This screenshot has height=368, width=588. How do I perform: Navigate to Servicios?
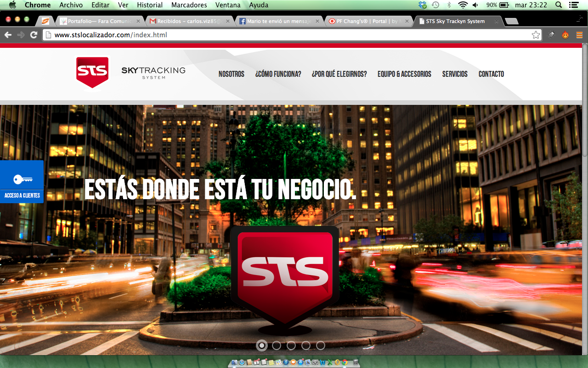pyautogui.click(x=455, y=74)
